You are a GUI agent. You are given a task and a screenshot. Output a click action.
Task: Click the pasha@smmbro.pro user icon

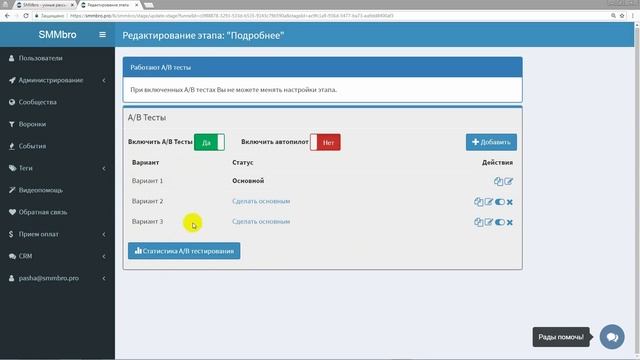pyautogui.click(x=11, y=278)
